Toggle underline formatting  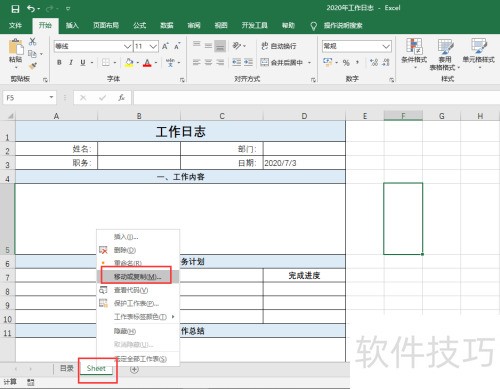(83, 62)
